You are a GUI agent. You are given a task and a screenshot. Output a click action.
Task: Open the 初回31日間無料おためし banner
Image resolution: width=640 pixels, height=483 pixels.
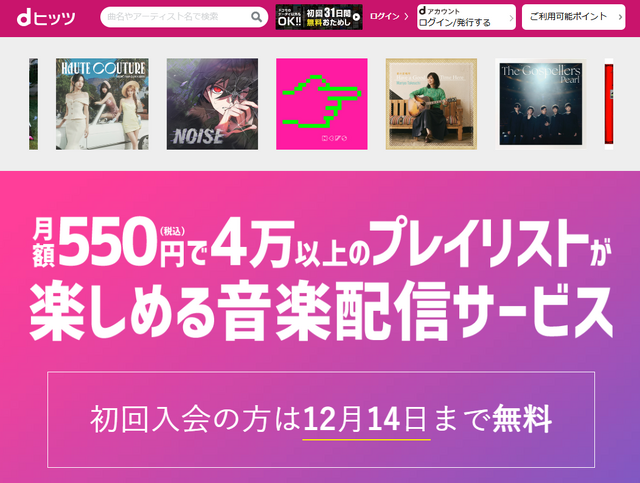pyautogui.click(x=319, y=17)
